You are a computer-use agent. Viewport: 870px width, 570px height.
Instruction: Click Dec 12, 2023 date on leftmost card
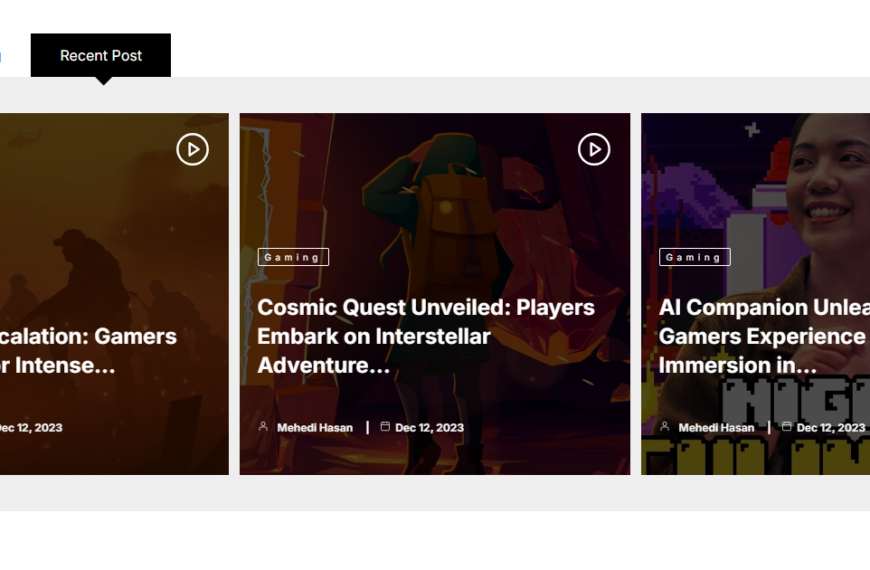[x=30, y=428]
